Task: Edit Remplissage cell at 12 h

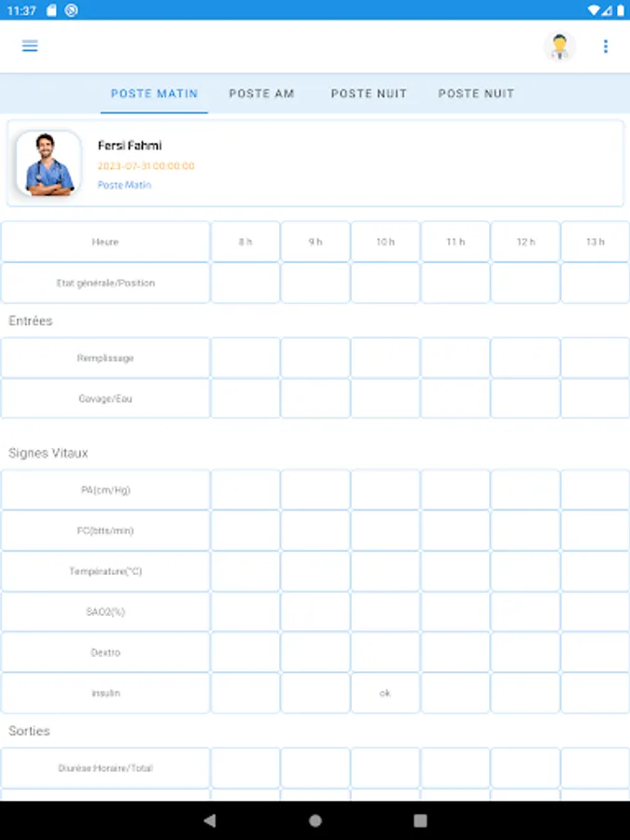Action: [525, 357]
